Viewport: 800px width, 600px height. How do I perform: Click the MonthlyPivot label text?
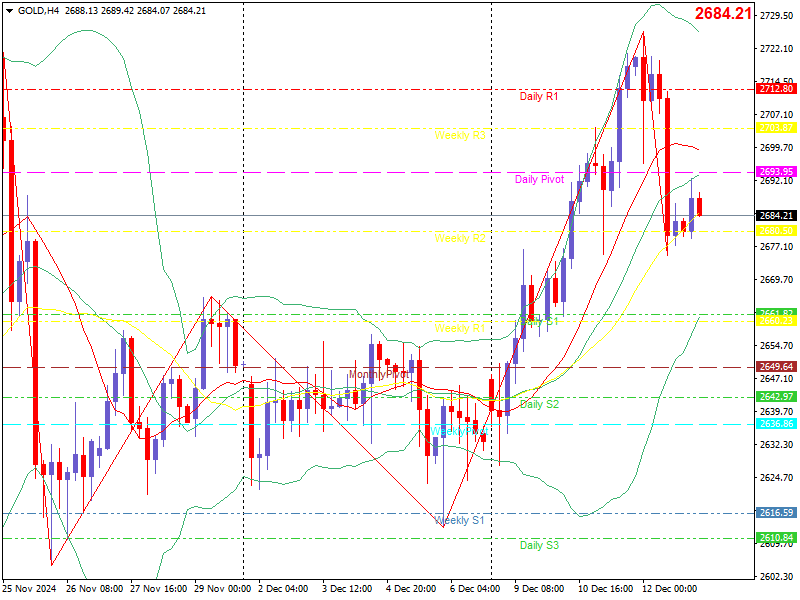[379, 374]
